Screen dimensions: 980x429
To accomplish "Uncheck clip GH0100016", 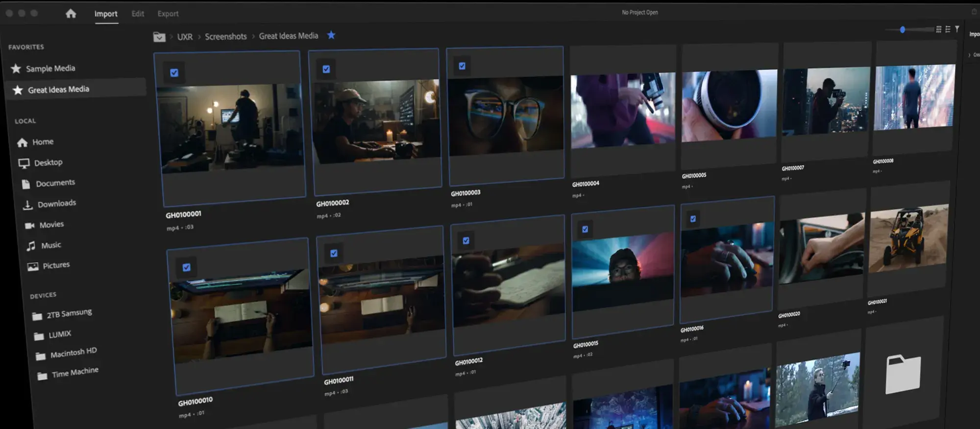I will pyautogui.click(x=693, y=219).
